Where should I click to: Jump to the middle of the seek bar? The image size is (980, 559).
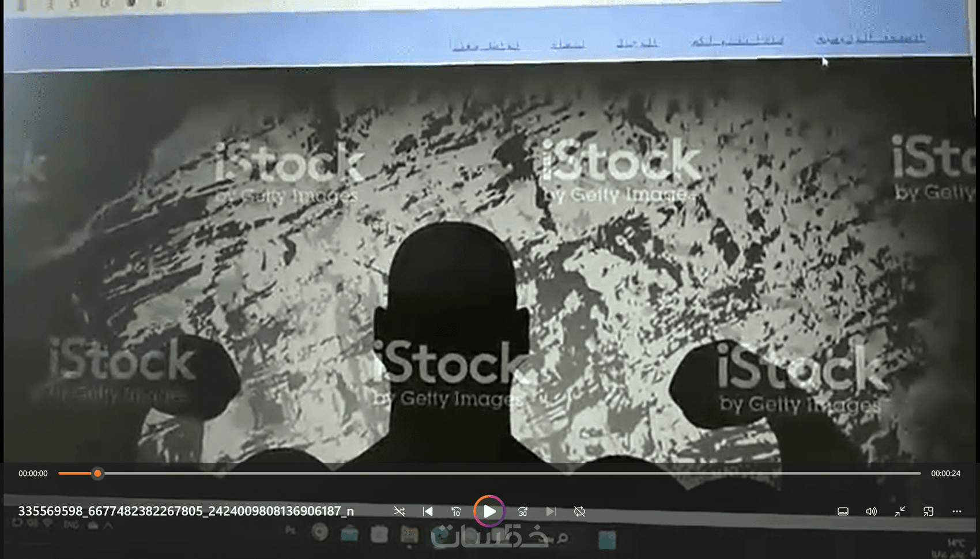pos(489,473)
